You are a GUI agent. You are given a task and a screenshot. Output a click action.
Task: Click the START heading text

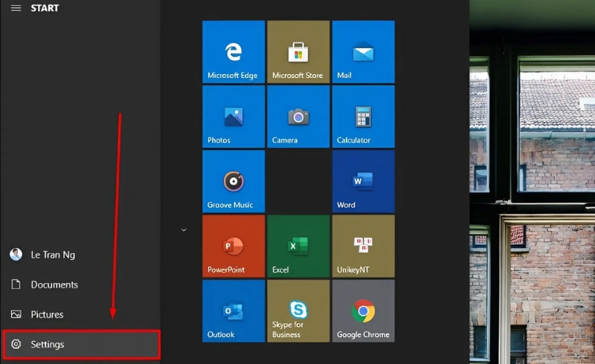45,8
